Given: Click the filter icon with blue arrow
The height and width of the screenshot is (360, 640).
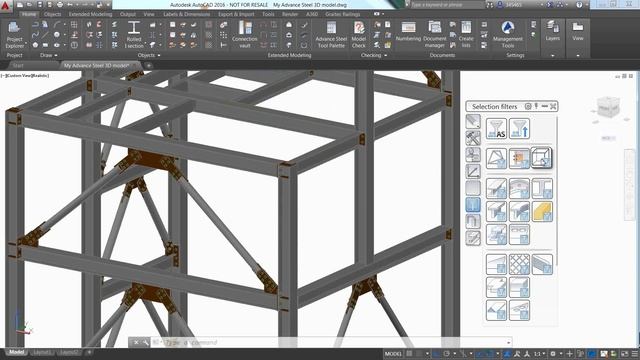Looking at the screenshot, I should tap(519, 129).
